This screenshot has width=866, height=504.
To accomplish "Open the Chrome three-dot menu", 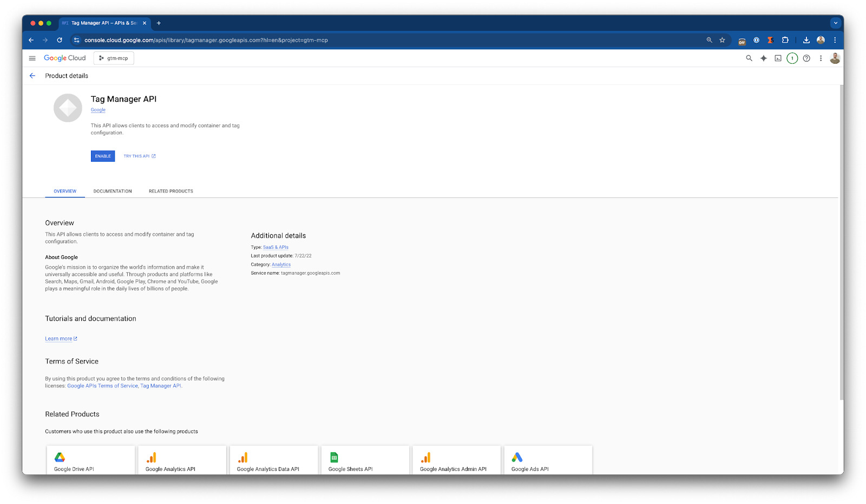I will 835,40.
